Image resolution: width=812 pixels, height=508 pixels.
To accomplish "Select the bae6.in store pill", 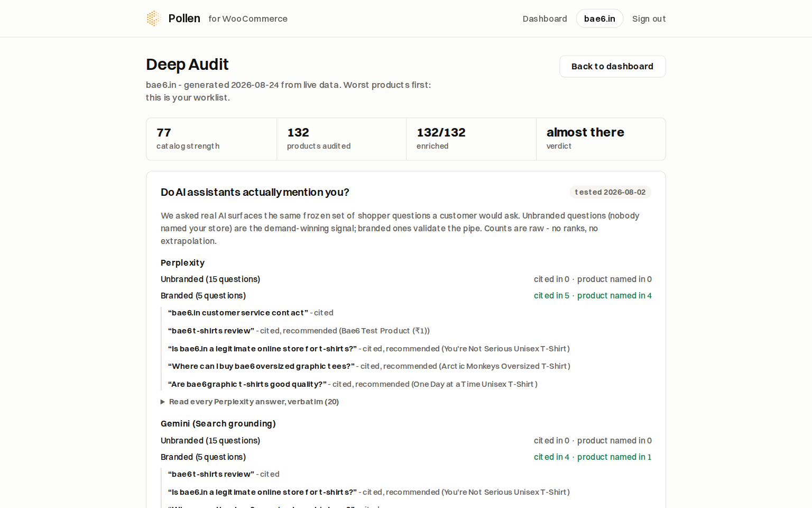I will 599,19.
